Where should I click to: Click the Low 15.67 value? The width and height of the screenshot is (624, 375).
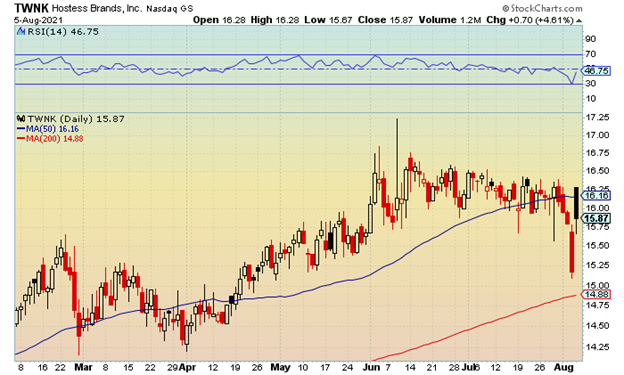click(328, 20)
